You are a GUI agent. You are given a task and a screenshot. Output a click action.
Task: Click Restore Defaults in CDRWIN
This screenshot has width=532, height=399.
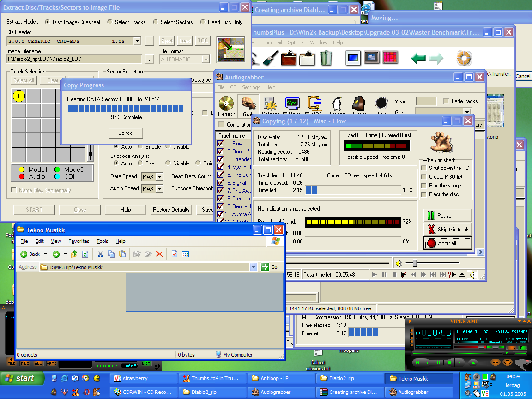coord(171,210)
